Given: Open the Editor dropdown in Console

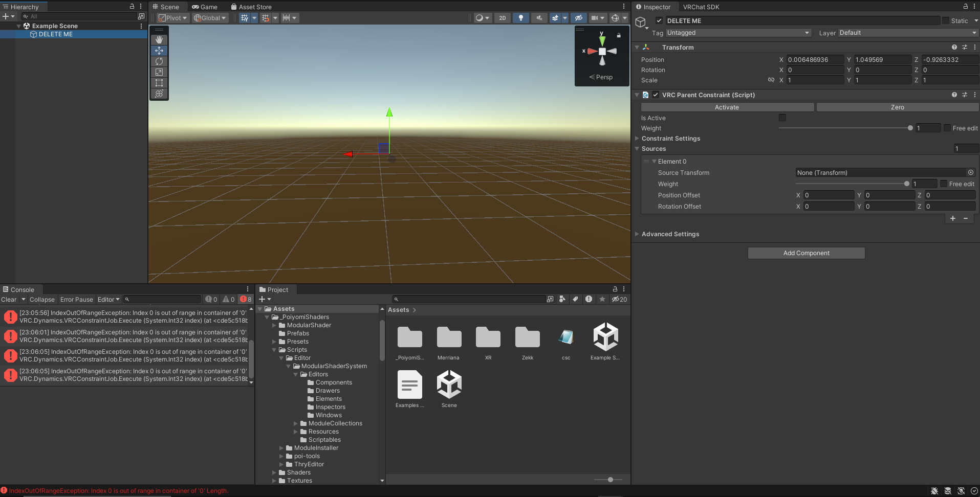Looking at the screenshot, I should (108, 299).
